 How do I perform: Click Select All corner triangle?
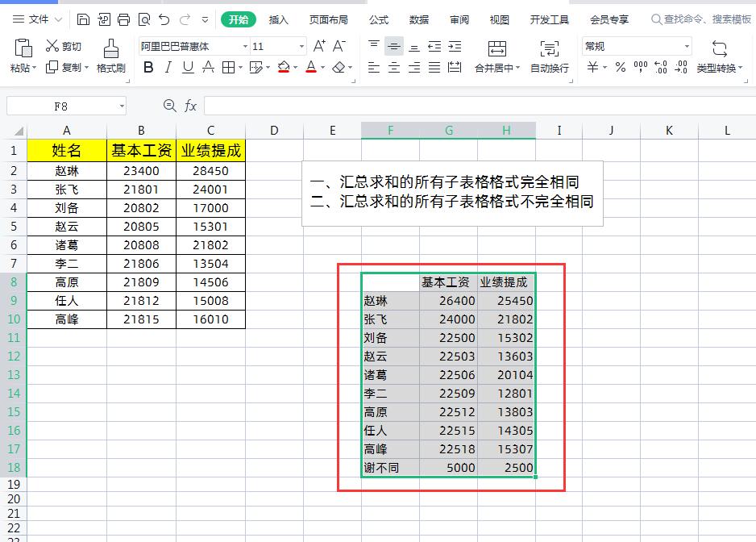pos(19,131)
